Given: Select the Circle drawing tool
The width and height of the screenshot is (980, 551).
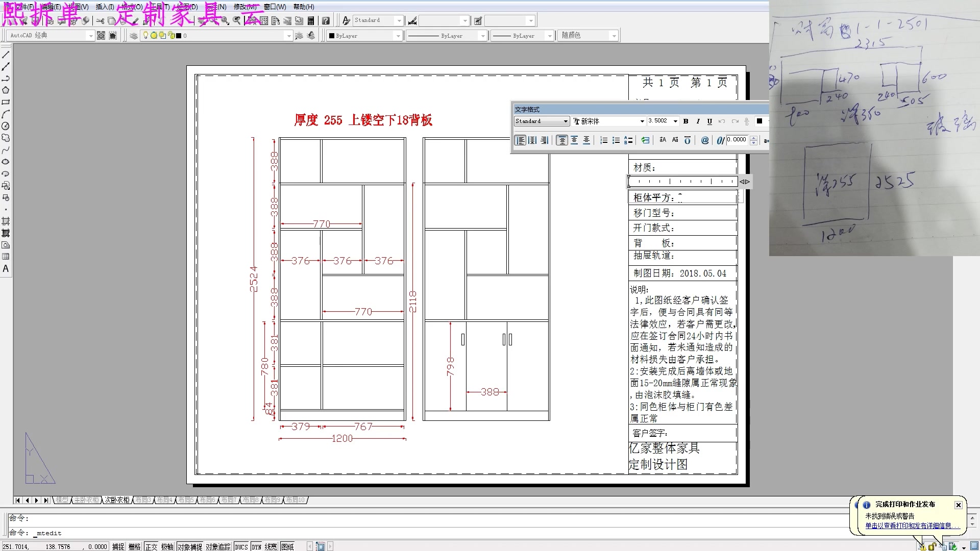Looking at the screenshot, I should coord(6,127).
